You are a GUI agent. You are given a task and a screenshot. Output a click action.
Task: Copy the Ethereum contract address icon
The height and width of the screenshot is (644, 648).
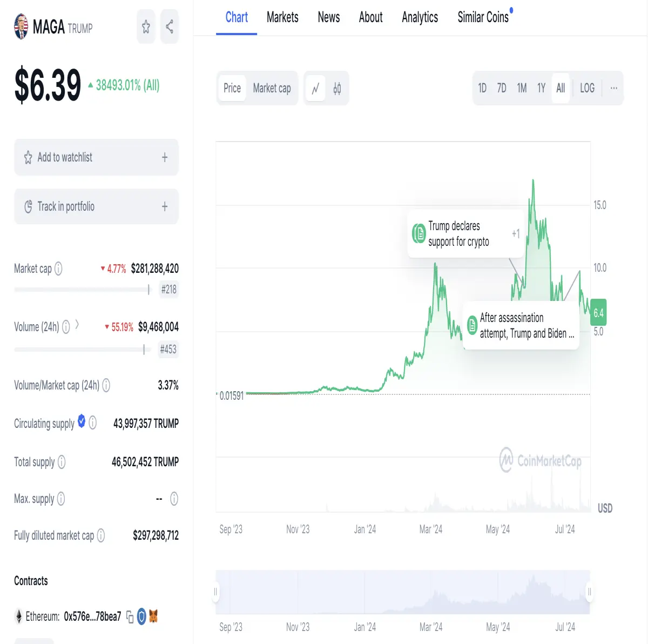click(130, 616)
